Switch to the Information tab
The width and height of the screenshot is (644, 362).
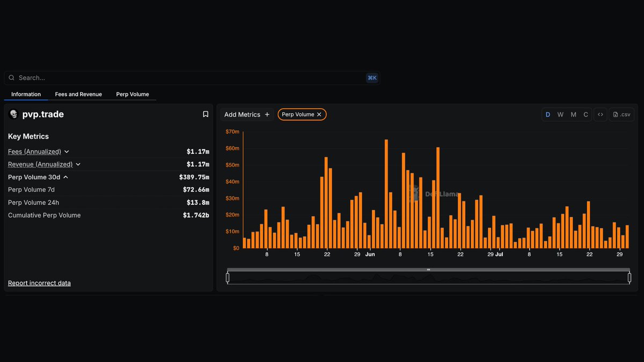[26, 94]
